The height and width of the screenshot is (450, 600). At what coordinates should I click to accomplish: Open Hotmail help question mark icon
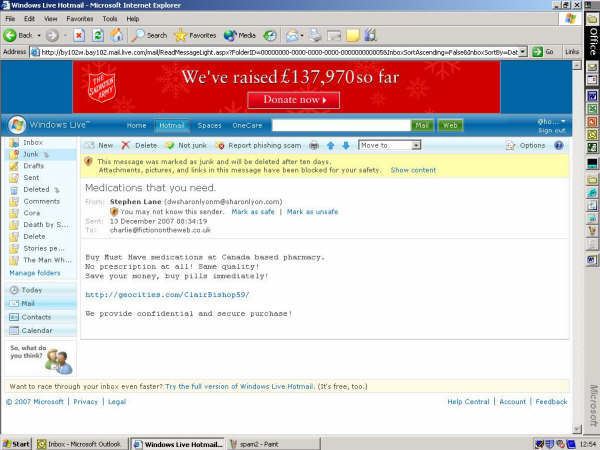(x=559, y=145)
